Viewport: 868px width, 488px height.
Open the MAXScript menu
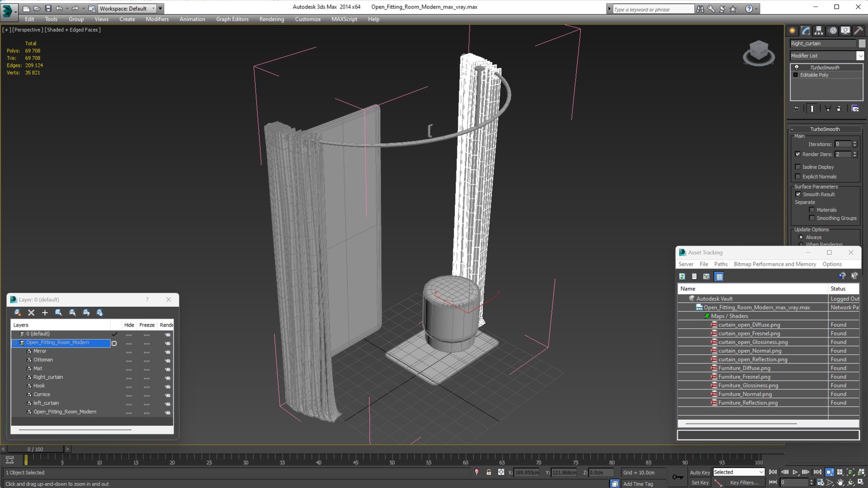344,19
